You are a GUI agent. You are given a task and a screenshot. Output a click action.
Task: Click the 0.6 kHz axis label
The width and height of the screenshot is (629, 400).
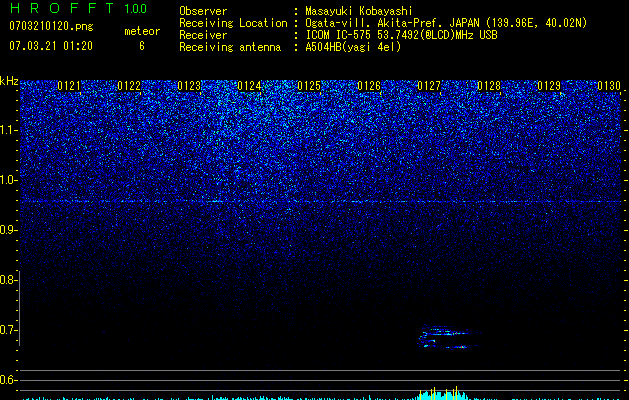[8, 380]
